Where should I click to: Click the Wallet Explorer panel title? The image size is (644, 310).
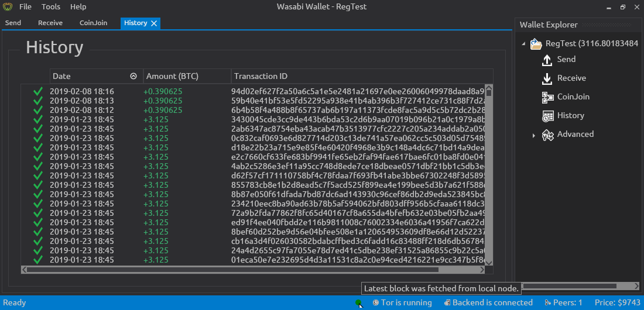point(549,25)
